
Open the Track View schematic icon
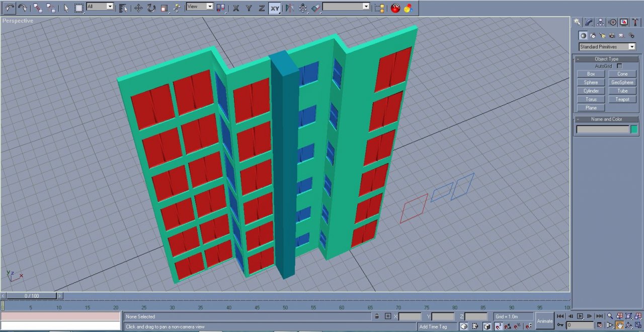coord(380,8)
